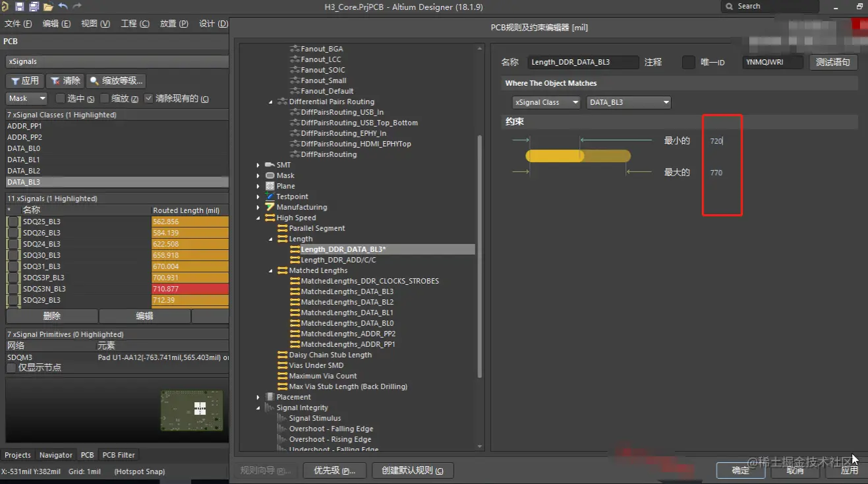Click the 创建默认规则 (C) button

tap(413, 470)
